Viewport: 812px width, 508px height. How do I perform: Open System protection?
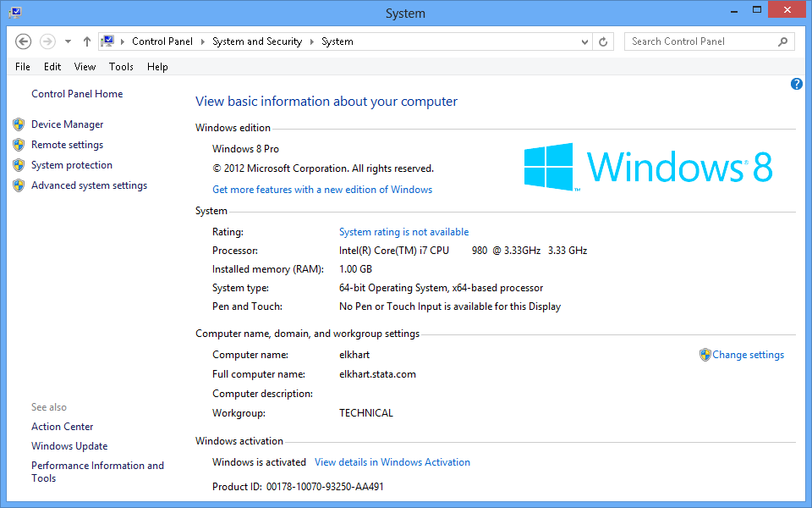(x=71, y=165)
